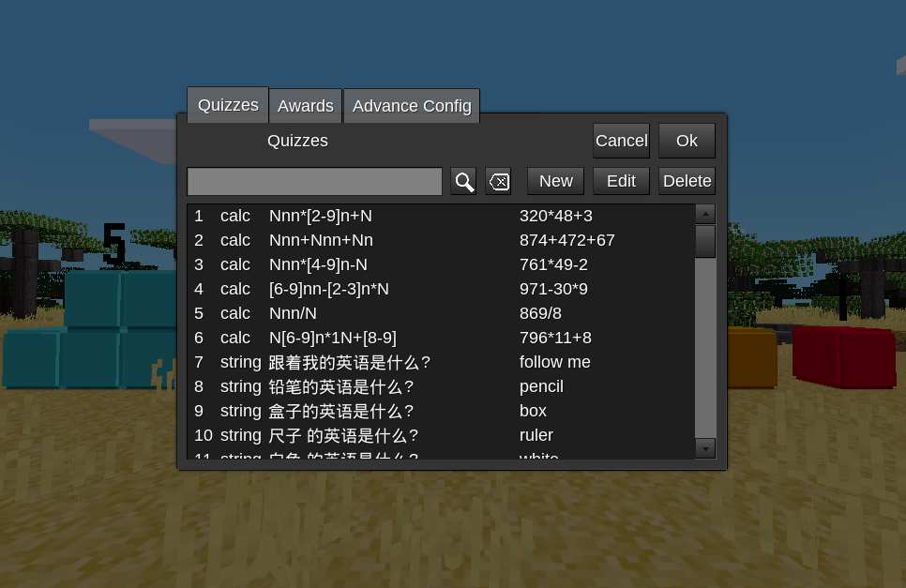Click the quiz list scrollbar thumb
Screen dimensions: 906x588
705,241
